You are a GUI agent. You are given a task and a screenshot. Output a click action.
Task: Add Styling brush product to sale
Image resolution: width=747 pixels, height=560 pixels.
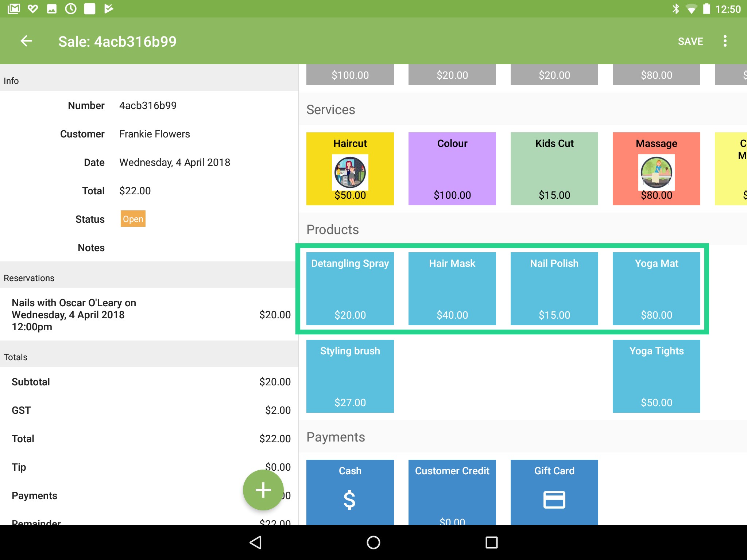[x=350, y=376]
